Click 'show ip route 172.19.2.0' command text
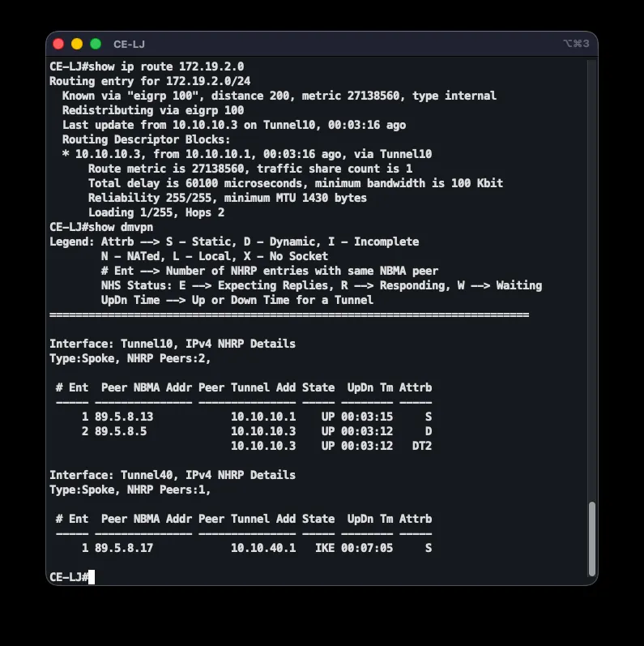Screen dimensions: 644x646 click(166, 66)
